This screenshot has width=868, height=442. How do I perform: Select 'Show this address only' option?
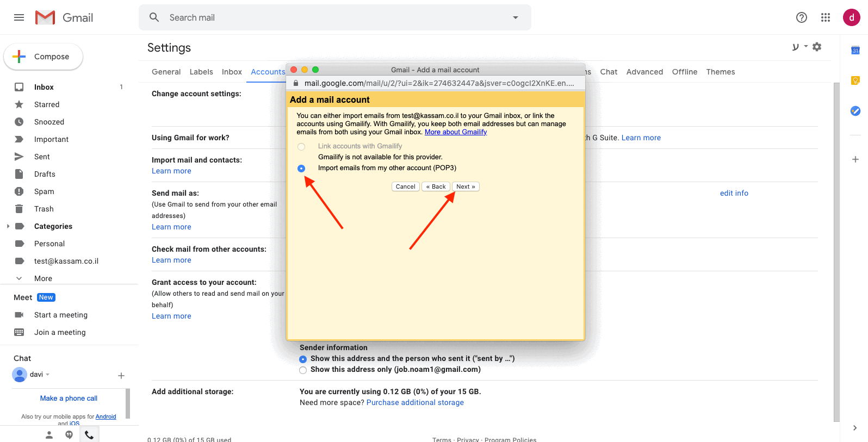pyautogui.click(x=303, y=370)
